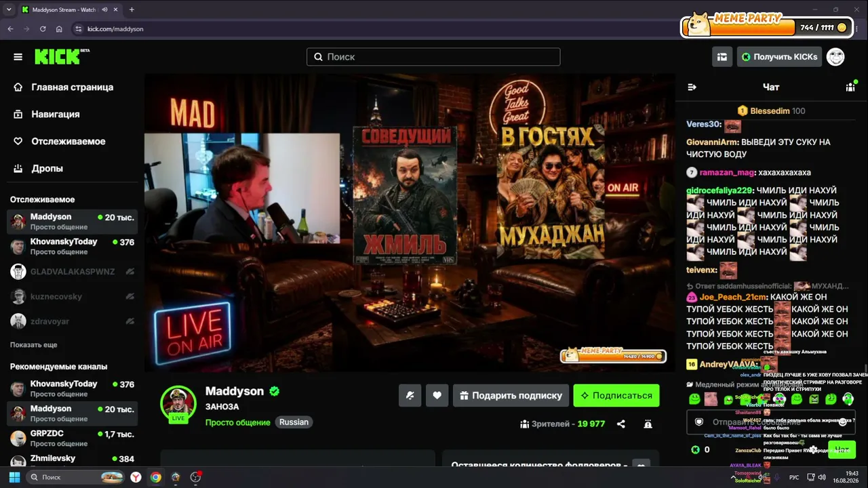
Task: Select the Maddyson Stream browser tab
Action: (x=69, y=9)
